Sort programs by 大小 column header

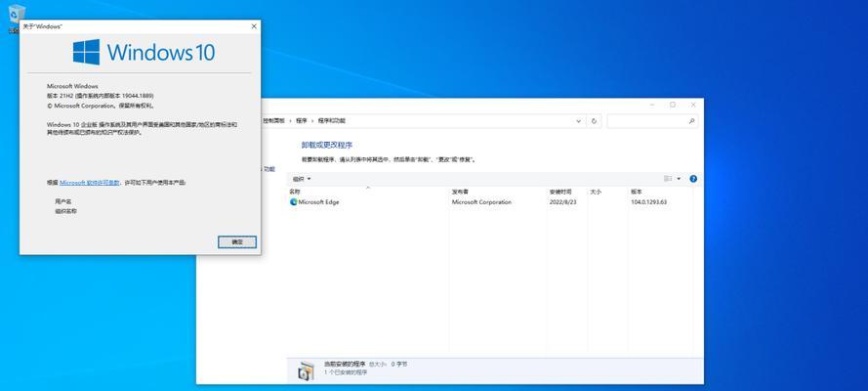595,191
